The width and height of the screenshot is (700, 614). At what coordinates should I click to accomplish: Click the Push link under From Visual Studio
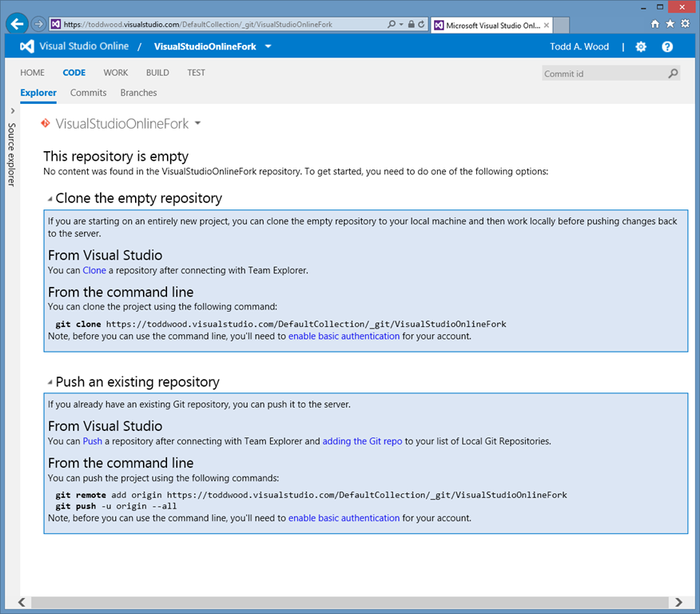click(93, 441)
